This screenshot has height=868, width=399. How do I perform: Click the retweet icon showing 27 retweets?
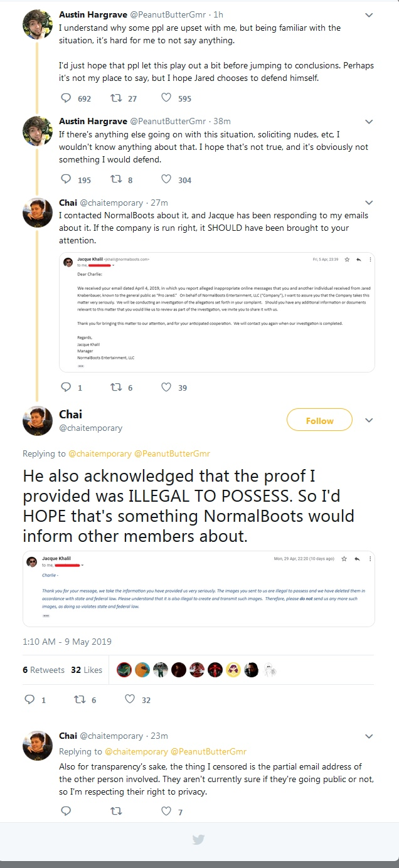coord(116,98)
